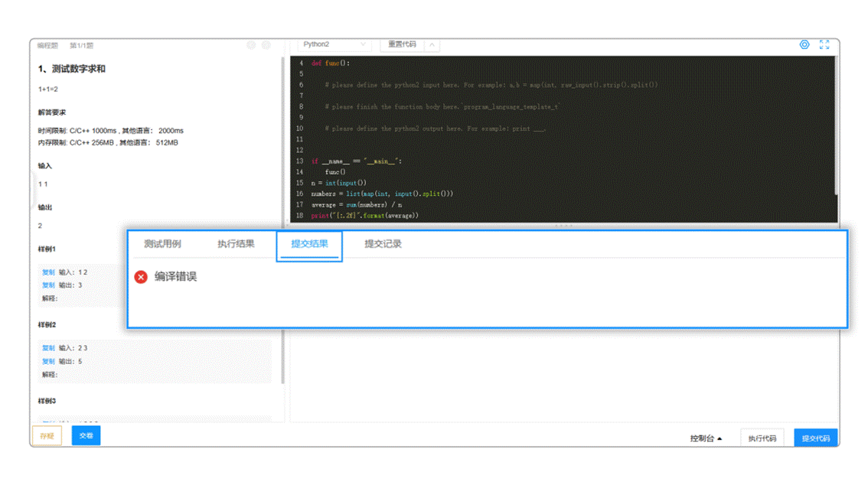Click the blue 交卷 hand-in button
This screenshot has height=485, width=868.
point(86,436)
